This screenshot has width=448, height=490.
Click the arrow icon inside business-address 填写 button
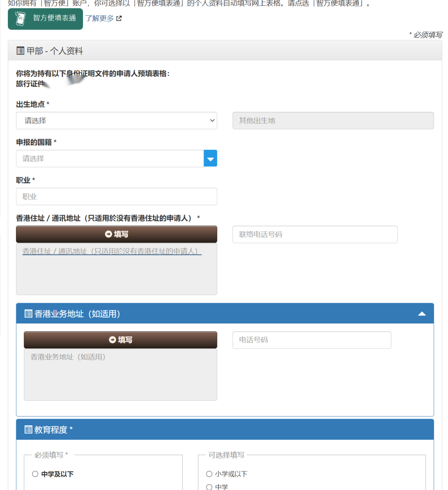tap(113, 340)
